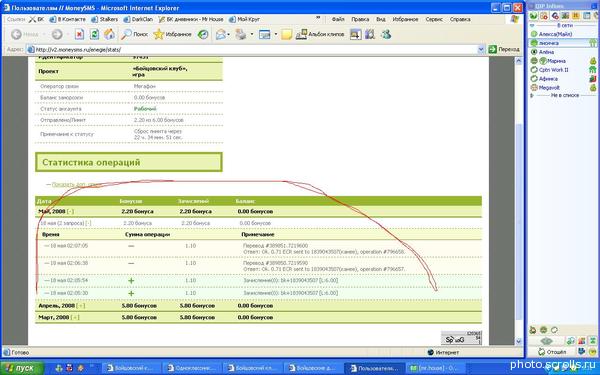Stop page loading with red X icon
600x375 pixels.
pyautogui.click(x=79, y=34)
